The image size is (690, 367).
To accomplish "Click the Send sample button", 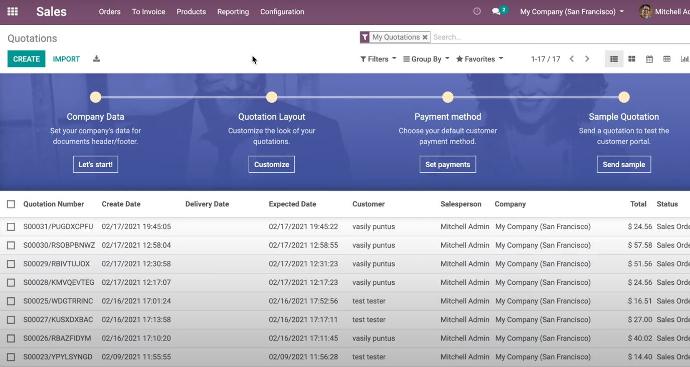I will click(624, 164).
